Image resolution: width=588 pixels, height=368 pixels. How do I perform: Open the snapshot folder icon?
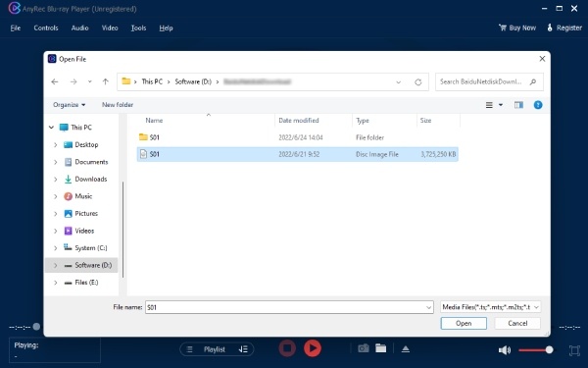click(x=380, y=348)
